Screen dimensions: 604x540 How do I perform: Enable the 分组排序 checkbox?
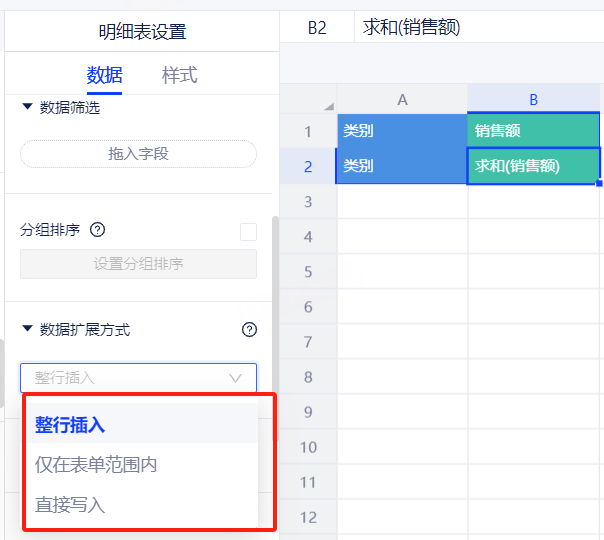point(248,231)
